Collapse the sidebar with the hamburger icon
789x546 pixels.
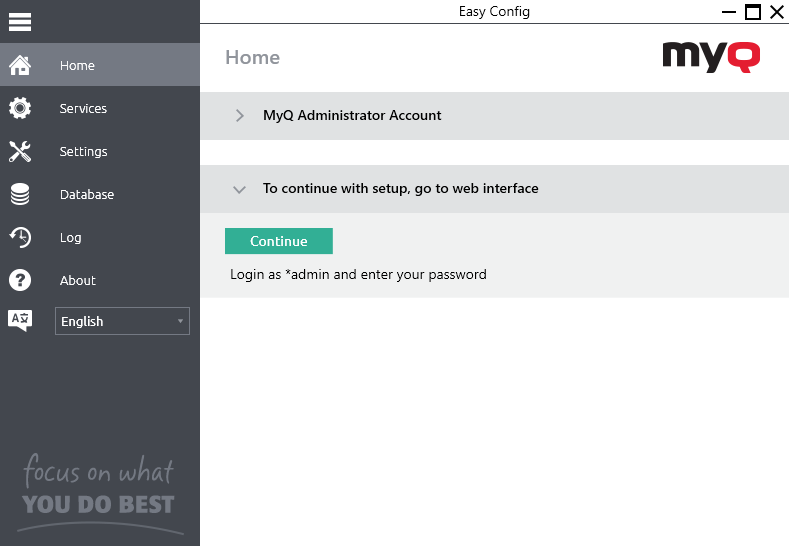(x=20, y=22)
